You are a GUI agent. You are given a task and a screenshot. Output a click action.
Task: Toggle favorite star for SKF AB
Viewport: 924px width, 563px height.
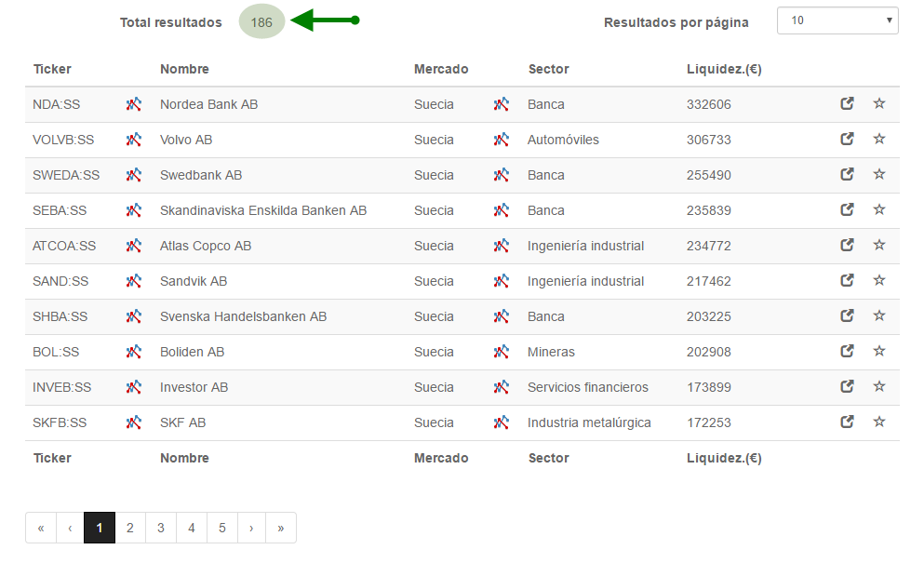click(879, 422)
